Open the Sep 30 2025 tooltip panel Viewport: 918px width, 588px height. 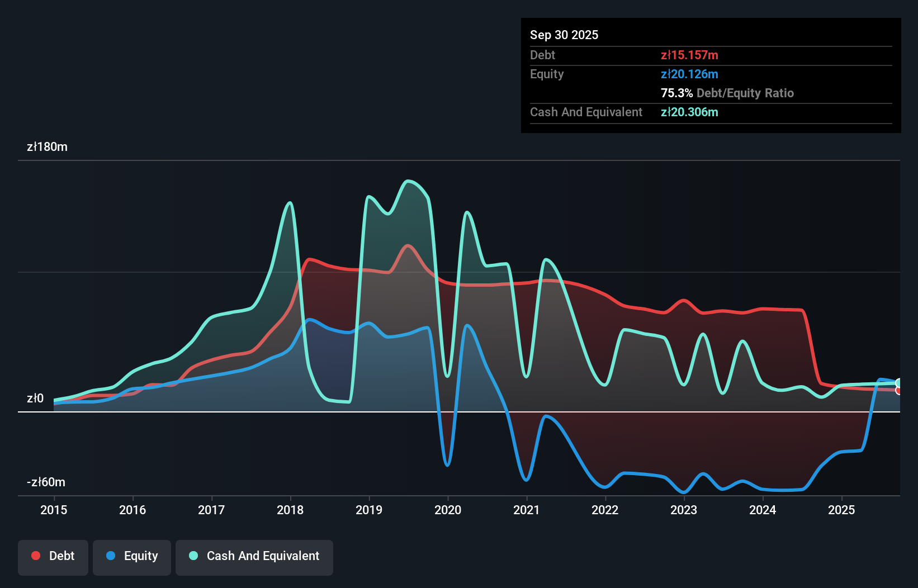[564, 35]
